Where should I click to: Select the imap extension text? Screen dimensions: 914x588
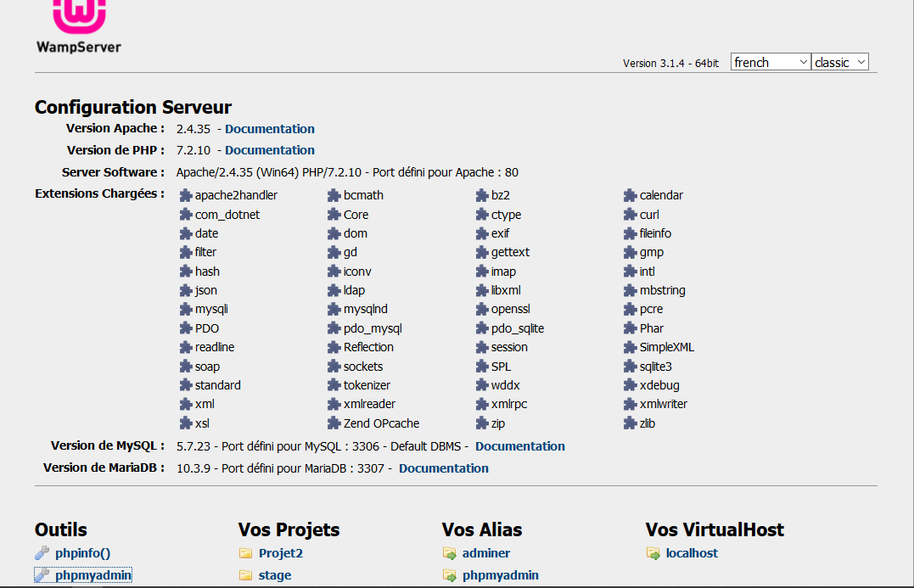[x=503, y=272]
